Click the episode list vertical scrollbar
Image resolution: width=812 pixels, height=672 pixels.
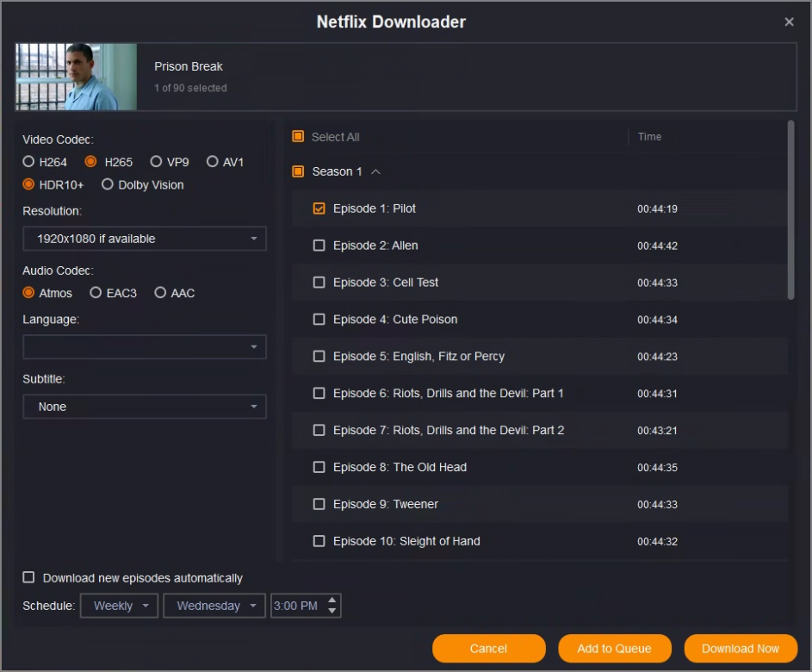tap(790, 211)
